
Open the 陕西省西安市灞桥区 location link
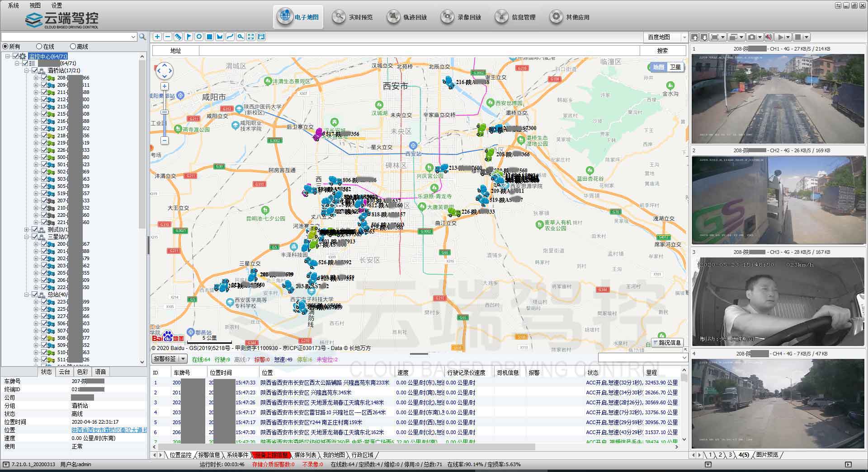pos(109,430)
